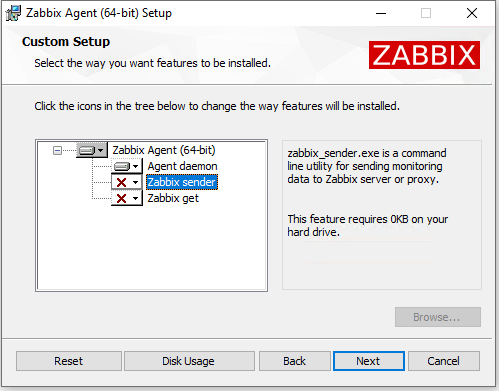Click the Reset button

tap(69, 361)
